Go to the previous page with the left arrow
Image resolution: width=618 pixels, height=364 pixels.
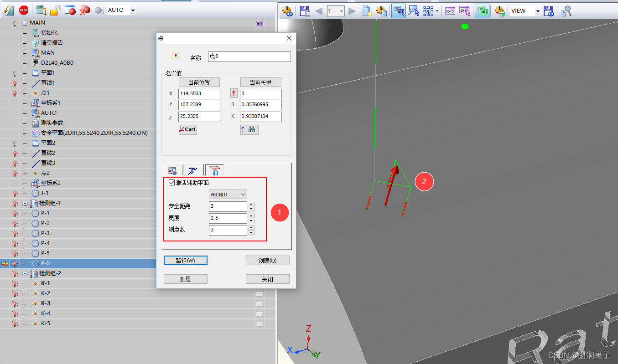click(319, 11)
